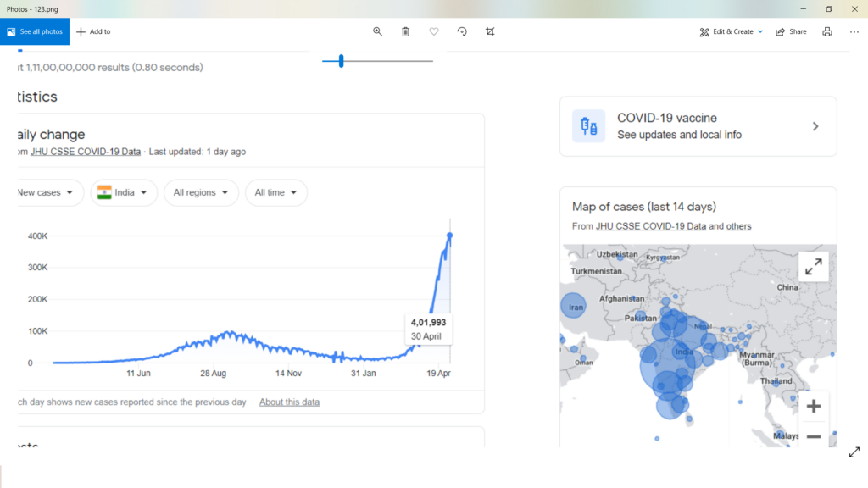The image size is (868, 488).
Task: Click the About this data link
Action: tap(290, 402)
